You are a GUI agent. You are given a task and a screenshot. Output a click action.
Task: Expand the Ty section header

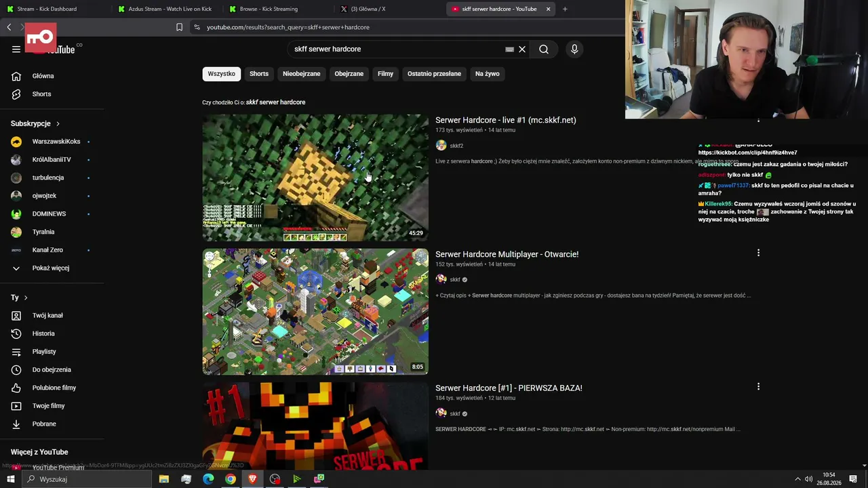pos(19,298)
